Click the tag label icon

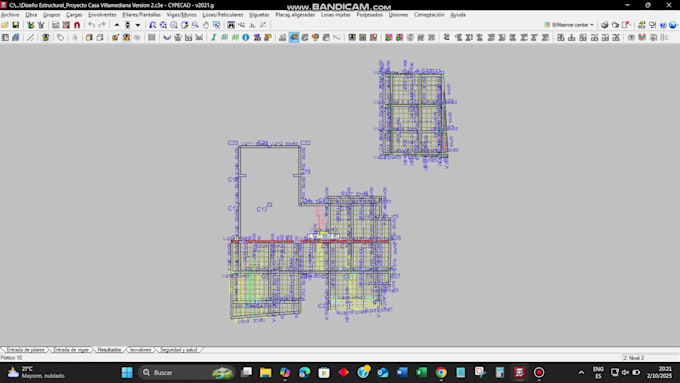click(60, 38)
